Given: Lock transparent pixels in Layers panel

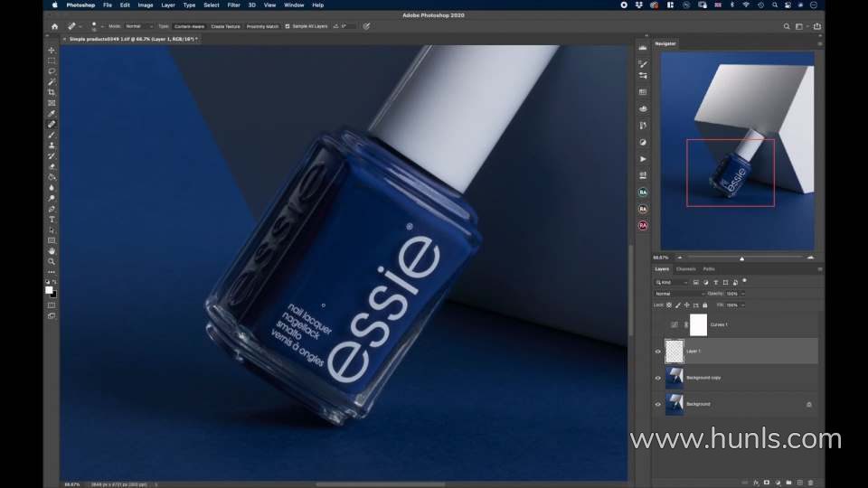Looking at the screenshot, I should pos(669,305).
